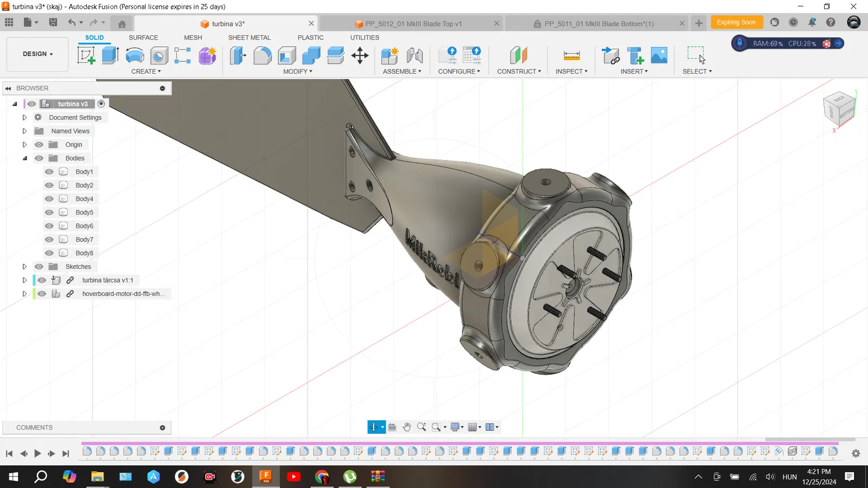868x488 pixels.
Task: Select the Revolve tool icon
Action: pyautogui.click(x=135, y=55)
